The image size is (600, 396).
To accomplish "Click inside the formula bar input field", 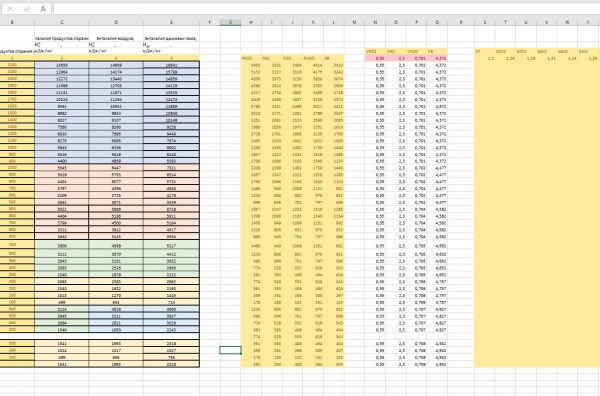I will (326, 9).
